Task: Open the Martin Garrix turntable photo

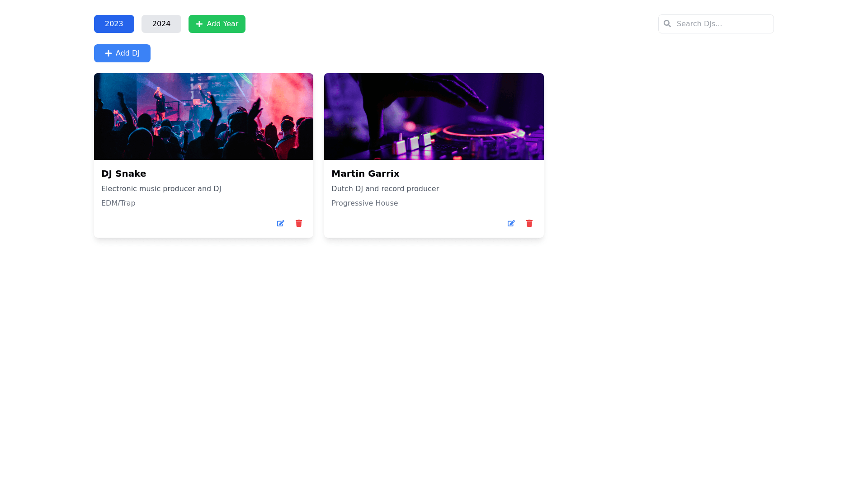Action: [434, 117]
